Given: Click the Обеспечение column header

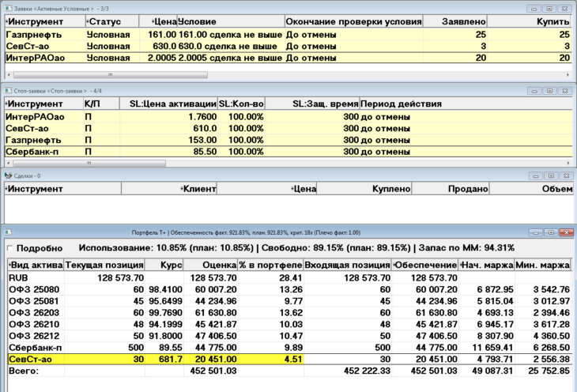Looking at the screenshot, I should [424, 265].
